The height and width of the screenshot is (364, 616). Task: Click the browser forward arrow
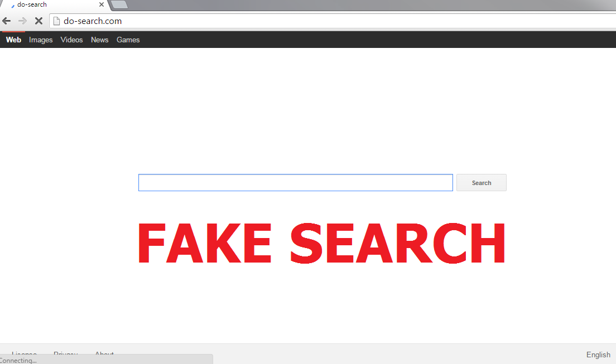pos(23,21)
